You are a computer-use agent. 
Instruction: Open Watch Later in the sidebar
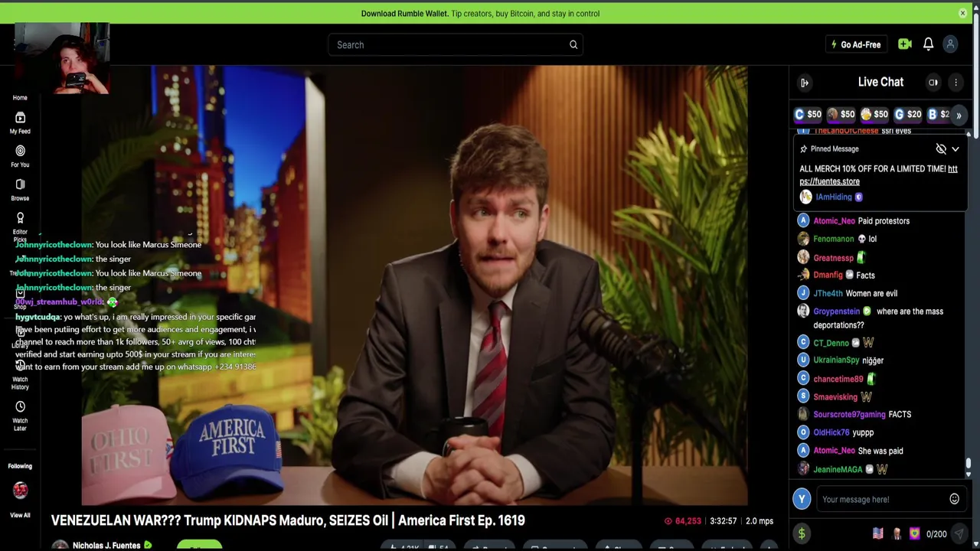pos(20,416)
